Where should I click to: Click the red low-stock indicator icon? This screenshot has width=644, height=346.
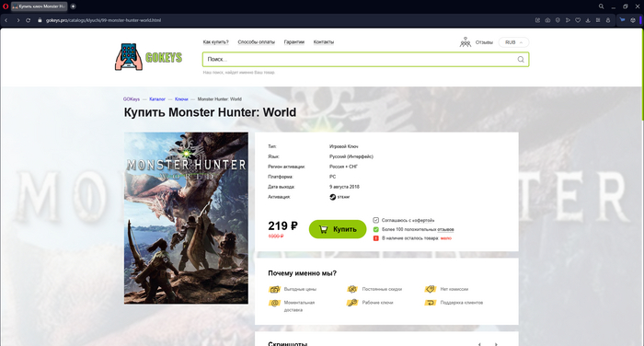pos(375,238)
